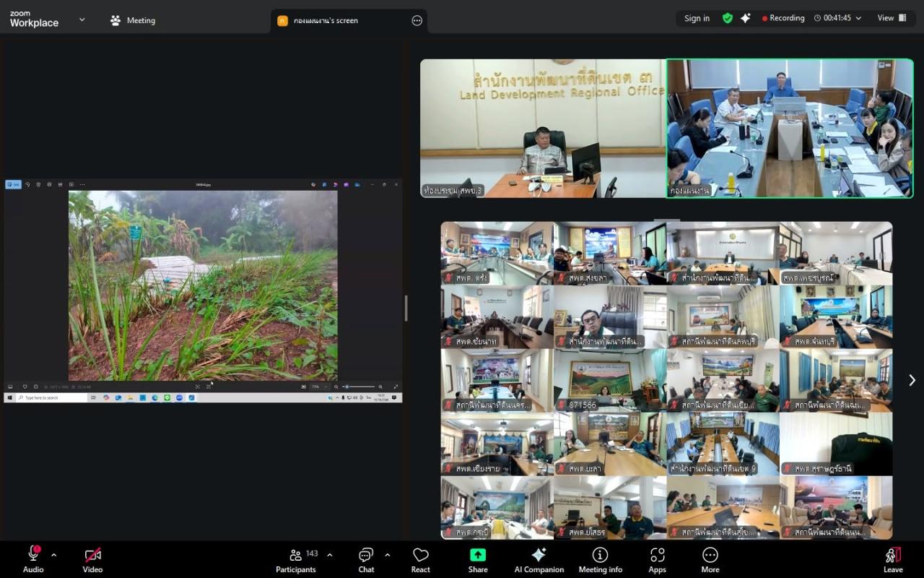Expand the chevron next to Chat
This screenshot has height=578, width=924.
pos(387,555)
